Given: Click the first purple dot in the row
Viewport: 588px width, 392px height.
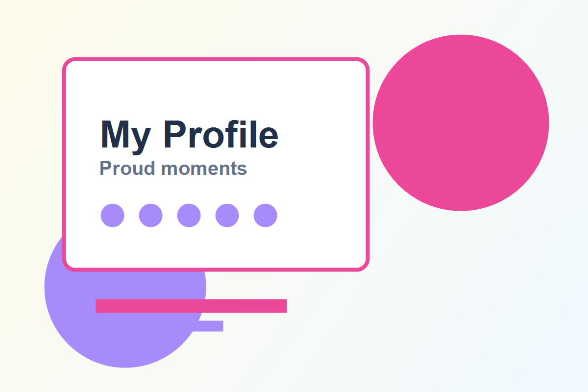Looking at the screenshot, I should click(112, 215).
